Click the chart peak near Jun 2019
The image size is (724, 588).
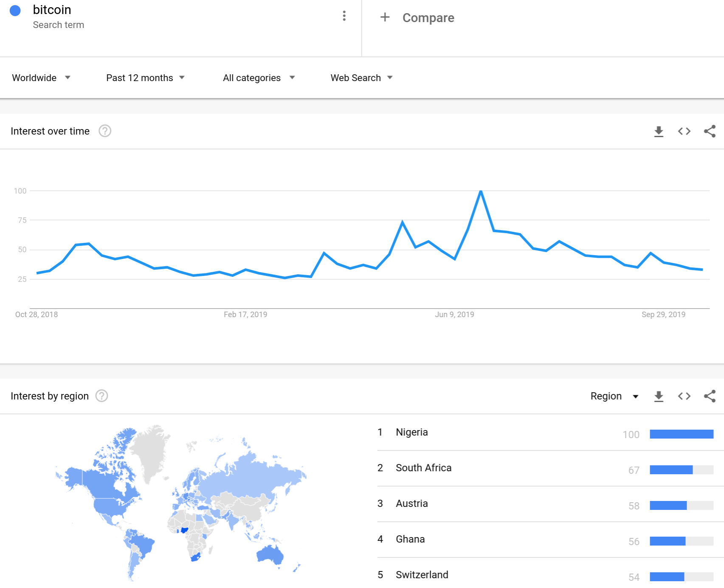coord(481,191)
